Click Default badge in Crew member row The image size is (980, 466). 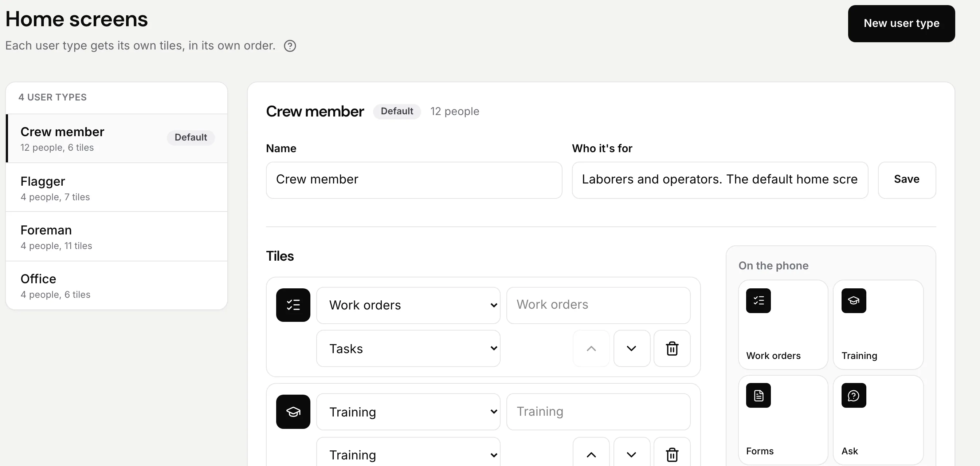191,137
